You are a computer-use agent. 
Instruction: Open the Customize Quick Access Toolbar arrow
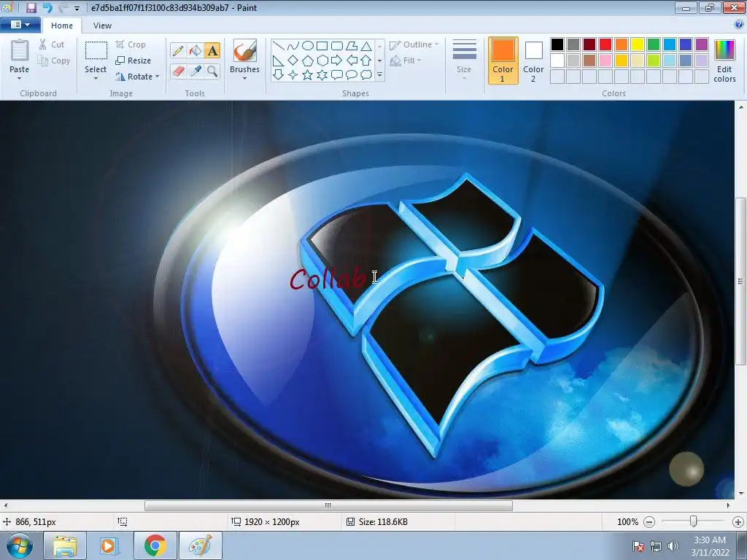click(77, 8)
